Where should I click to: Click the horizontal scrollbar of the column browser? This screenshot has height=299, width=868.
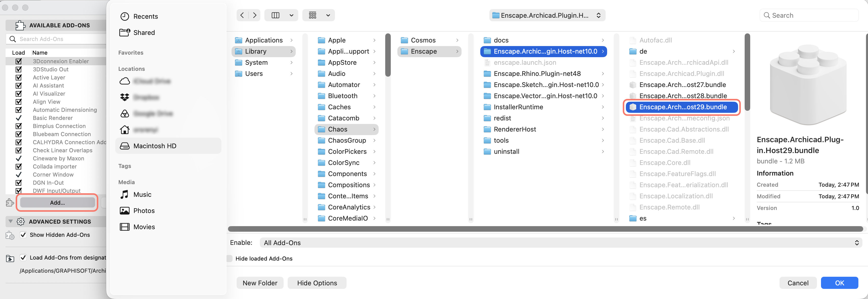point(545,228)
